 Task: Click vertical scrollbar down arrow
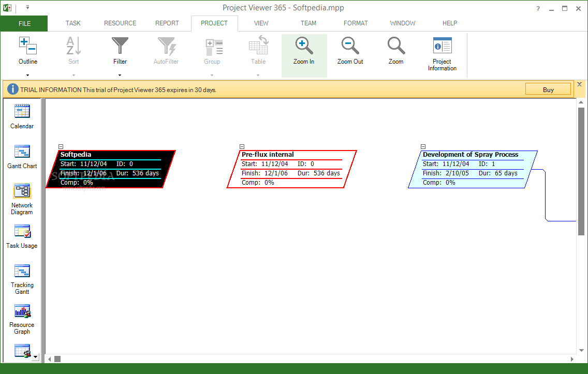point(581,350)
